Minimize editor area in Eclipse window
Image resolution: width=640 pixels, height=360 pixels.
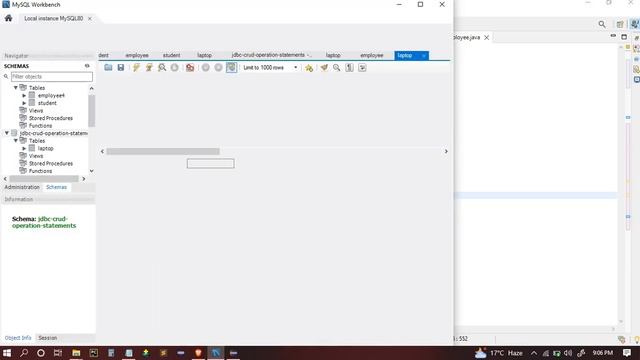pos(613,36)
